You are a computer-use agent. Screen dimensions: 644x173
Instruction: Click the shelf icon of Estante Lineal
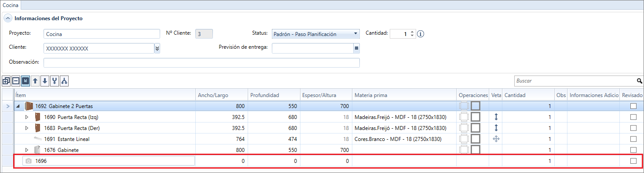(37, 139)
